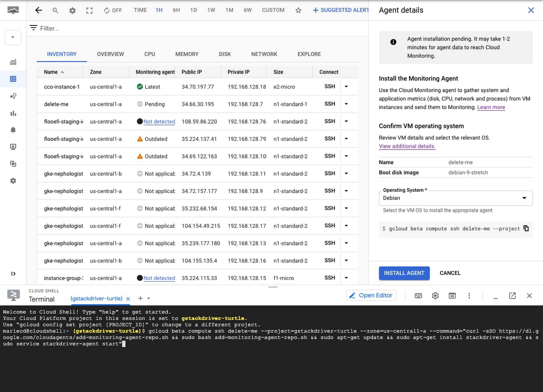Open Cloud Shell keyboard icon
This screenshot has width=543, height=392.
[x=418, y=295]
